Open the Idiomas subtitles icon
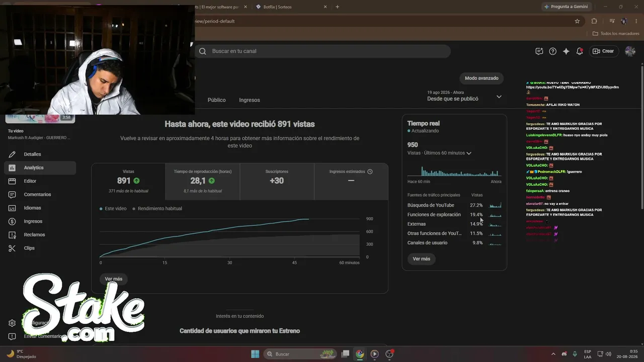 [12, 208]
